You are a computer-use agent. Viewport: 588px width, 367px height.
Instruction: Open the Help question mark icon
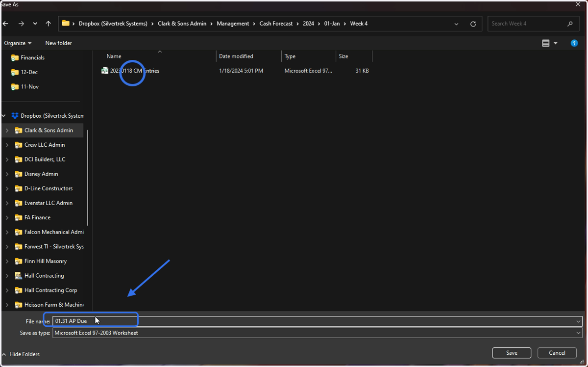[x=574, y=43]
